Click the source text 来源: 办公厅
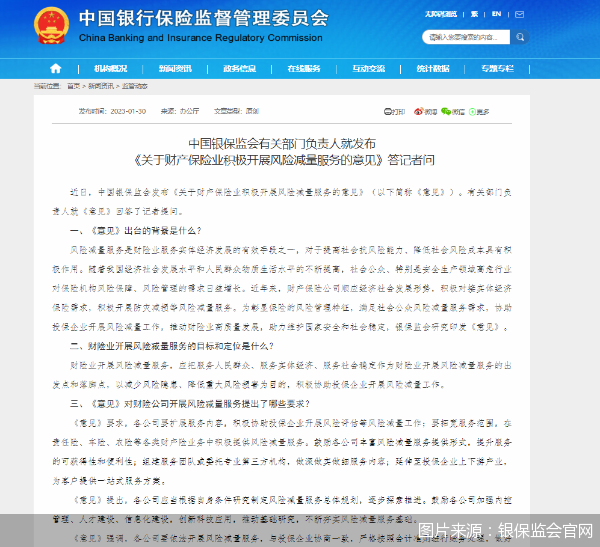The image size is (600, 547). [x=180, y=111]
